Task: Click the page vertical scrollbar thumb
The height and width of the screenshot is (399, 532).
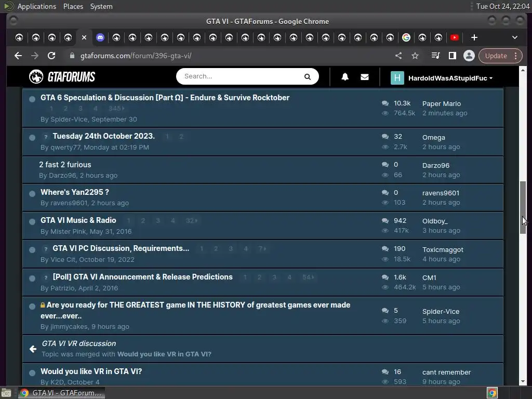Action: click(x=523, y=207)
